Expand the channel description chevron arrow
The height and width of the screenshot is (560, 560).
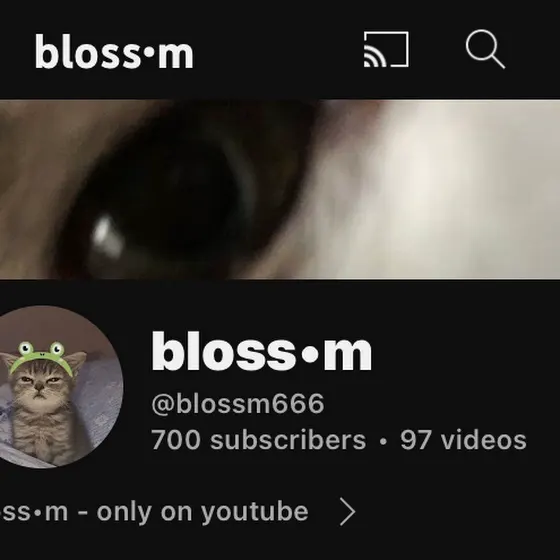(348, 512)
